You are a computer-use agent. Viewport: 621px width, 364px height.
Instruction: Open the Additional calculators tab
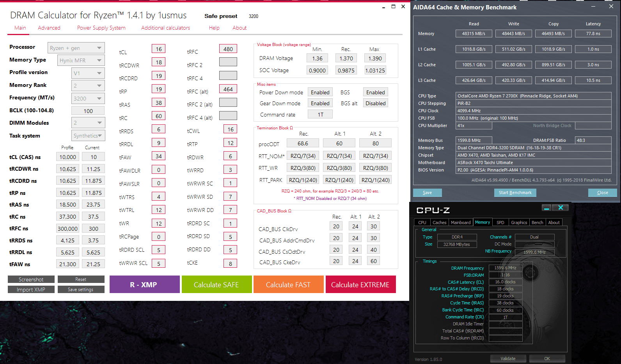click(x=165, y=28)
